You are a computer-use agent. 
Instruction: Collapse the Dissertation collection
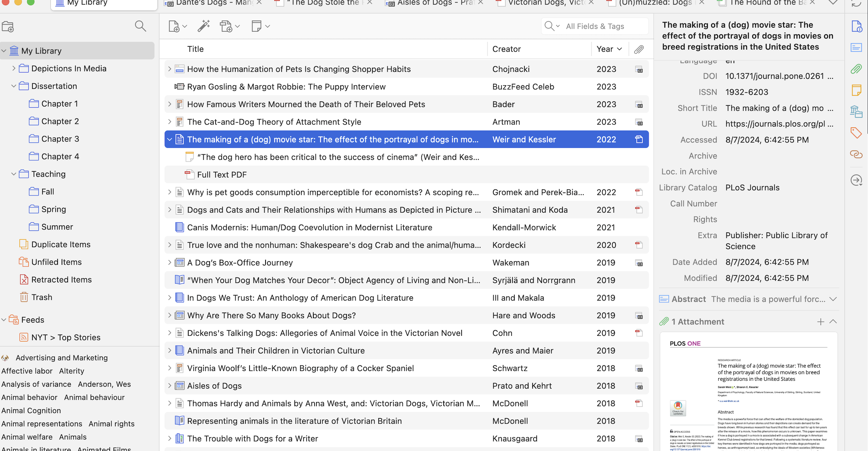tap(14, 86)
